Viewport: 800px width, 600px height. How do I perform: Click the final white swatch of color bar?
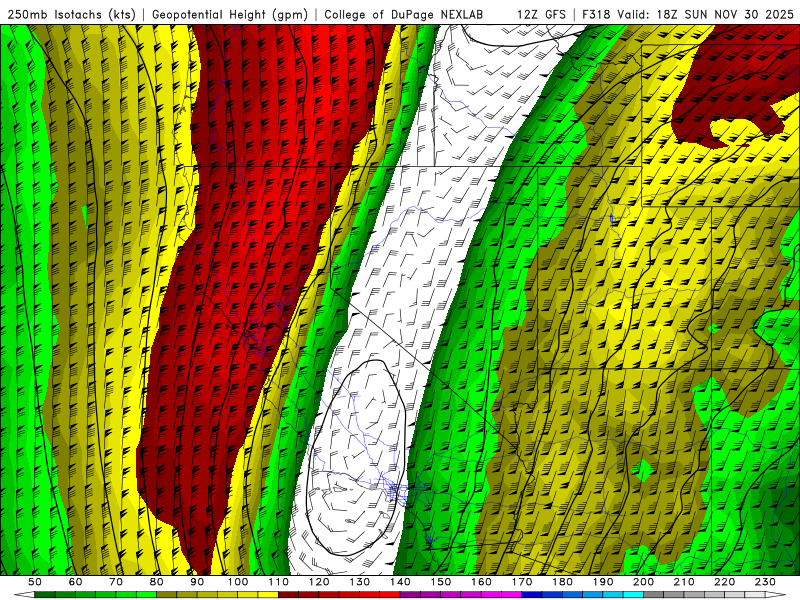[775, 595]
